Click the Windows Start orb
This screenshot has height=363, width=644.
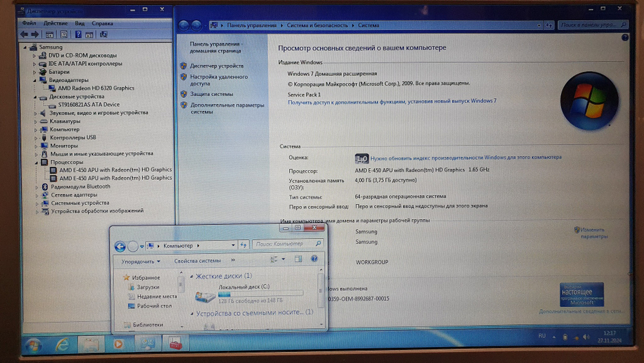[x=33, y=345]
